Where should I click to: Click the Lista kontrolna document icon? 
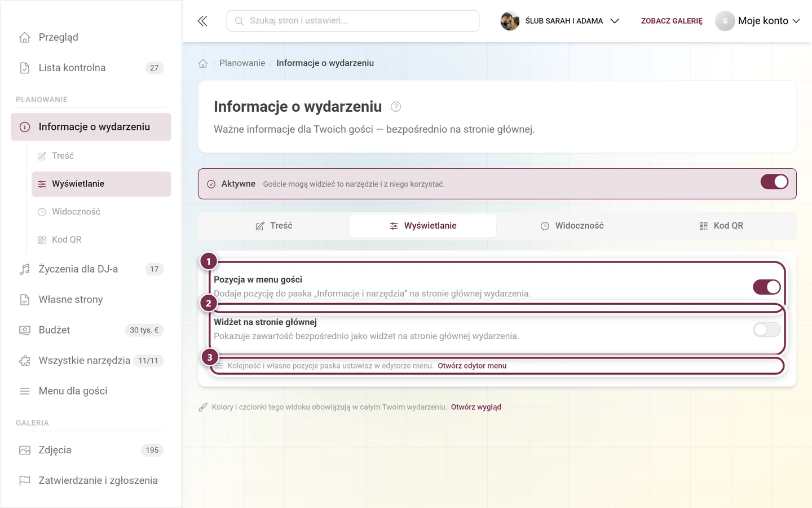[25, 68]
